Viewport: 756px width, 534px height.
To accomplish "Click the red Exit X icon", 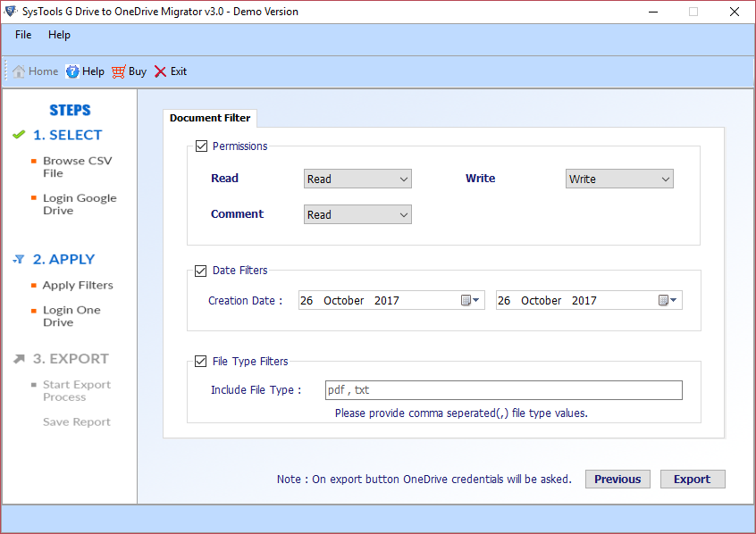I will (x=160, y=71).
